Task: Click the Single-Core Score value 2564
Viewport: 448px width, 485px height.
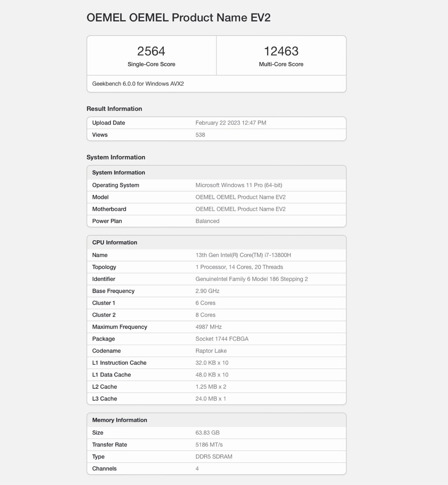Action: pos(151,51)
